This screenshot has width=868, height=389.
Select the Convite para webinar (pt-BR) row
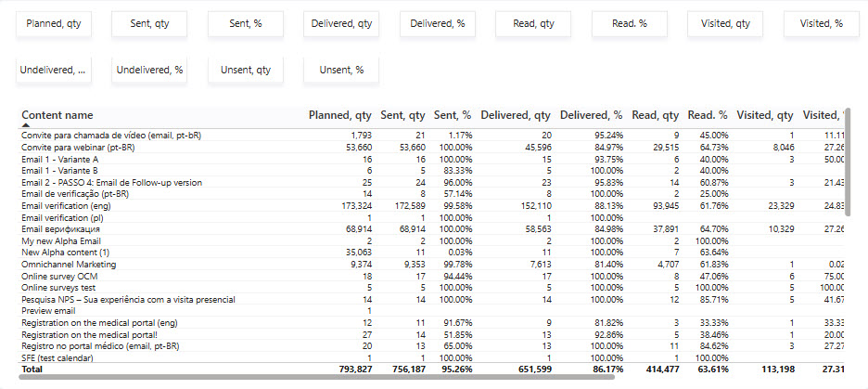(x=432, y=148)
